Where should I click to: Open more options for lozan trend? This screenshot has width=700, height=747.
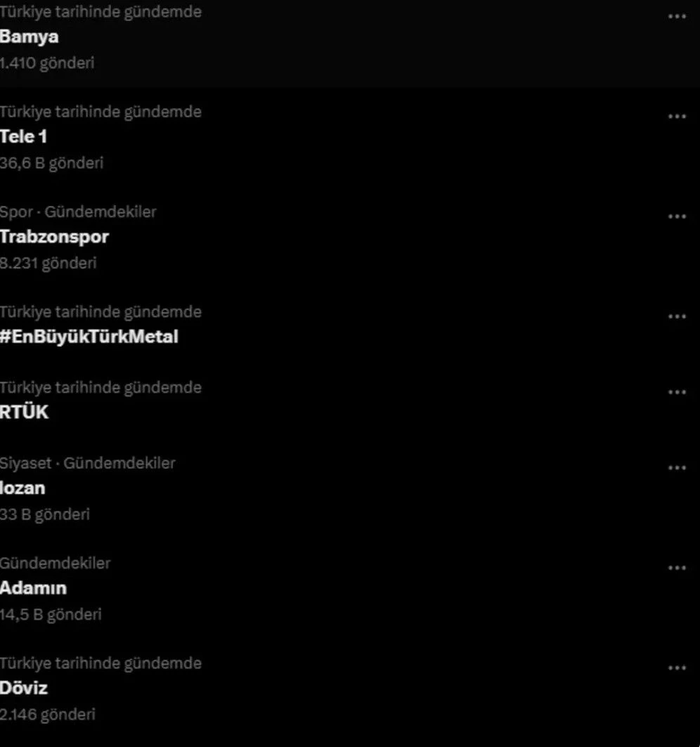tap(677, 468)
